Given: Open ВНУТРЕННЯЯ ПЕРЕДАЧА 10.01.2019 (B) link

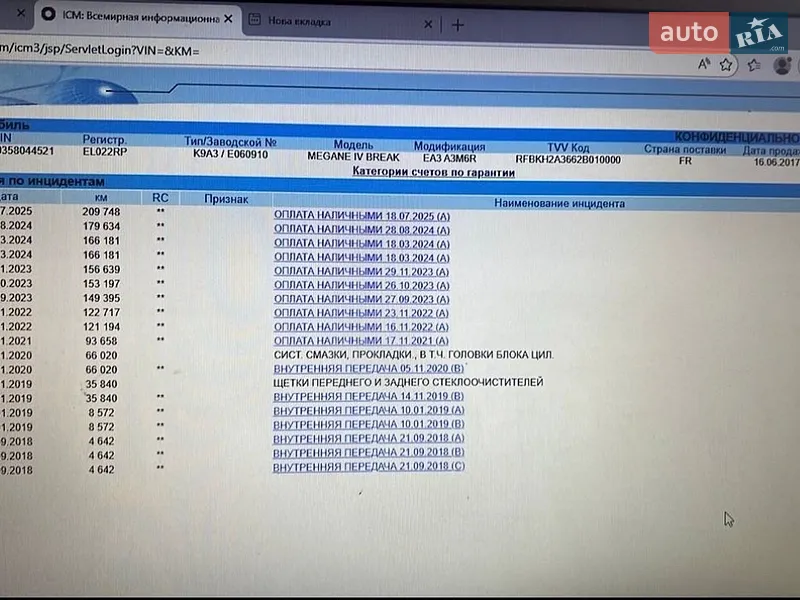Looking at the screenshot, I should (x=369, y=424).
